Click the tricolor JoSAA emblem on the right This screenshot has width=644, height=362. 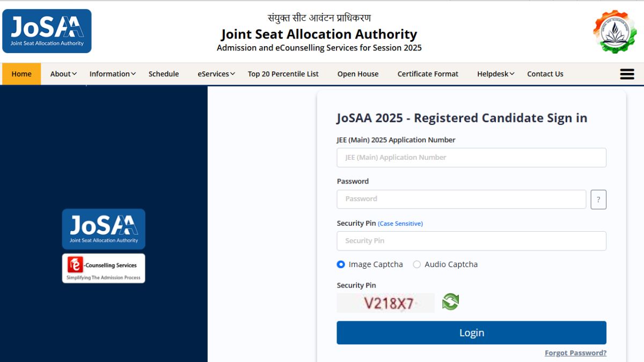point(613,32)
